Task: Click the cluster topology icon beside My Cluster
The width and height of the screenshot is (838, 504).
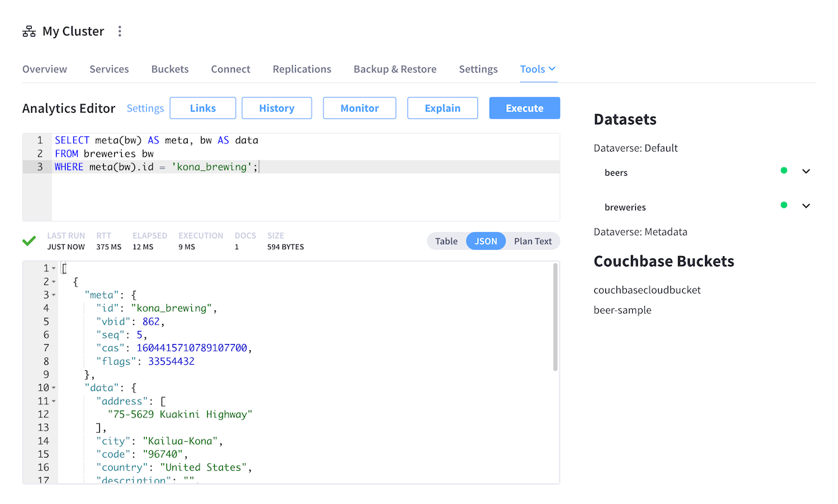Action: point(28,30)
